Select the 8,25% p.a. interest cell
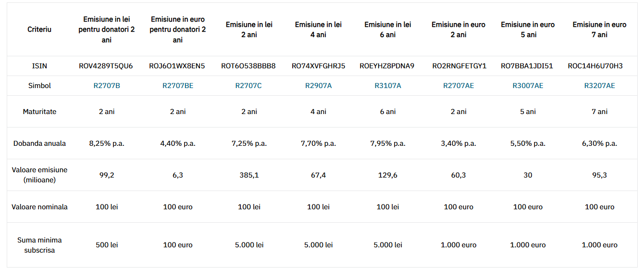Image resolution: width=644 pixels, height=268 pixels. pyautogui.click(x=107, y=143)
